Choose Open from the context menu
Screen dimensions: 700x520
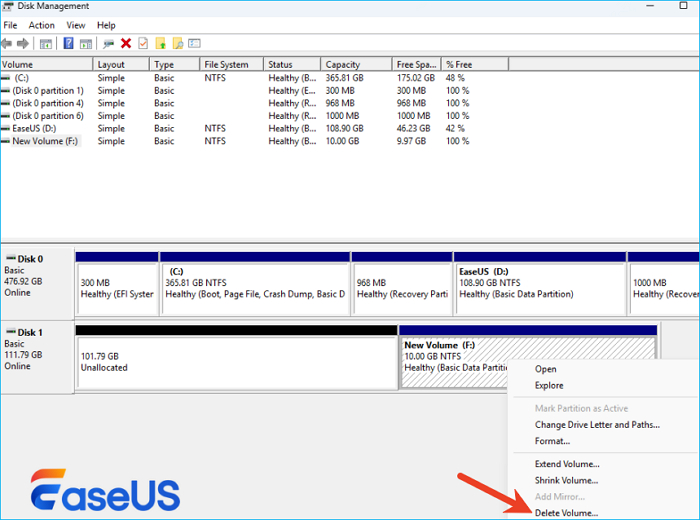coord(546,369)
